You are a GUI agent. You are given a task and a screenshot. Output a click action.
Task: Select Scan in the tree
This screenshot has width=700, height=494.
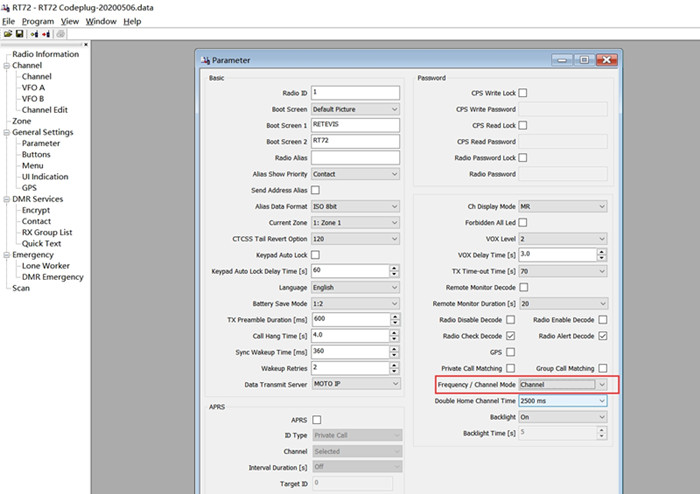21,288
